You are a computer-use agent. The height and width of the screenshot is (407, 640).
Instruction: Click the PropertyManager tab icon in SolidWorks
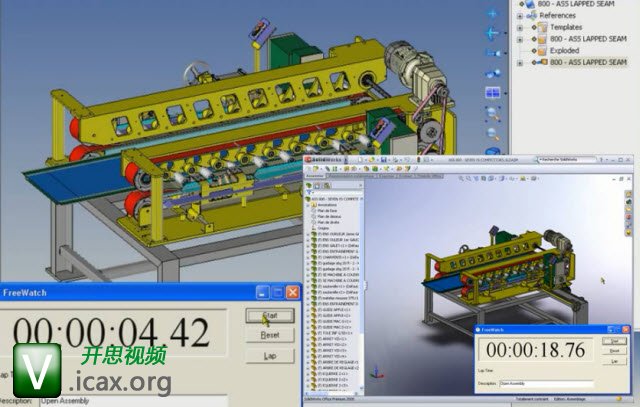pos(317,185)
